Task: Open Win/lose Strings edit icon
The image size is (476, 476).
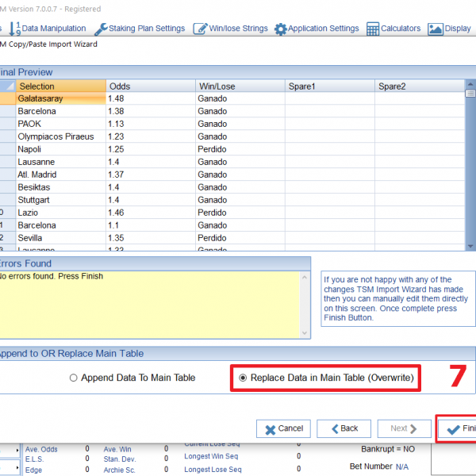Action: [201, 29]
